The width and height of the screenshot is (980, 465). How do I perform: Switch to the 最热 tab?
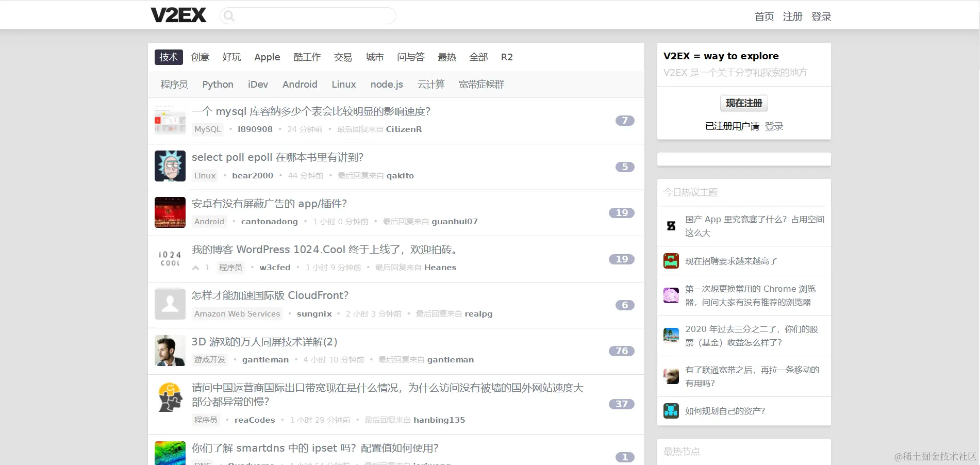447,57
